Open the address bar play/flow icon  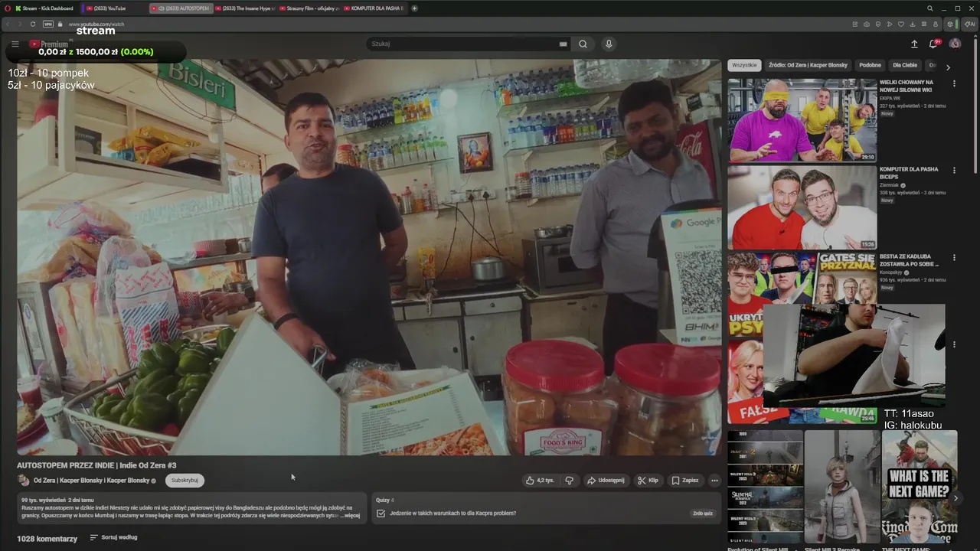click(889, 24)
